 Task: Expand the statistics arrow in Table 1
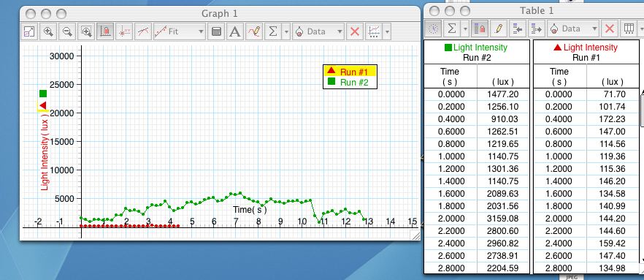coord(464,29)
